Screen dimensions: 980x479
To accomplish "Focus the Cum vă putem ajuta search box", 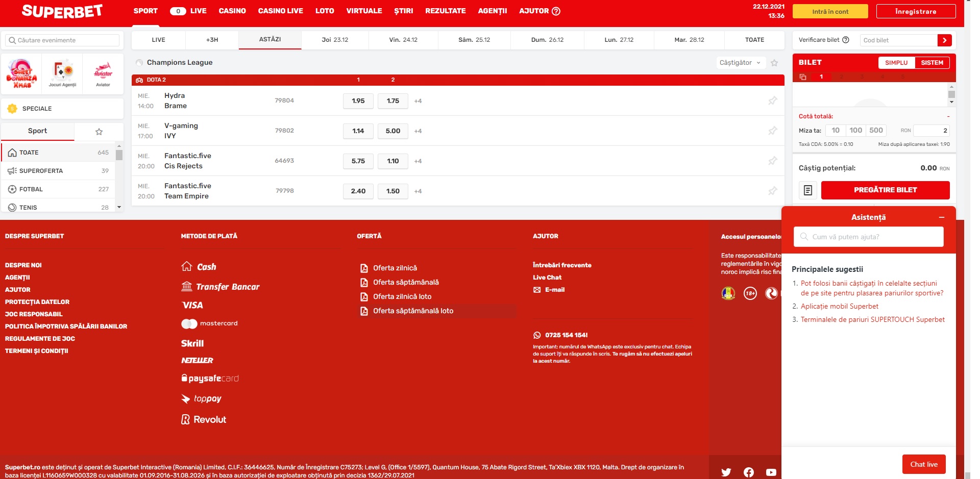I will click(x=869, y=237).
